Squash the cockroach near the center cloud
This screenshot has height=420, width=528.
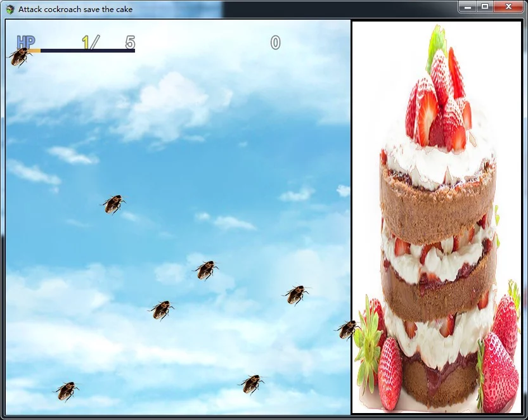(206, 270)
